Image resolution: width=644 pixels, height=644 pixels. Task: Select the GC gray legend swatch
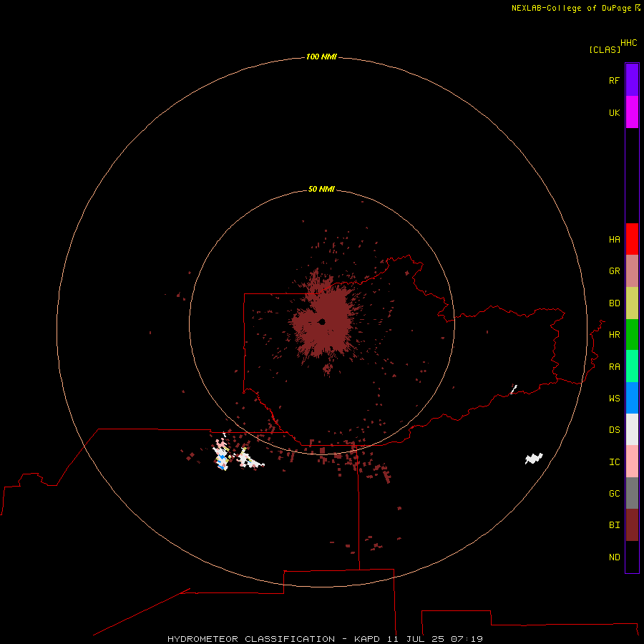pyautogui.click(x=632, y=493)
